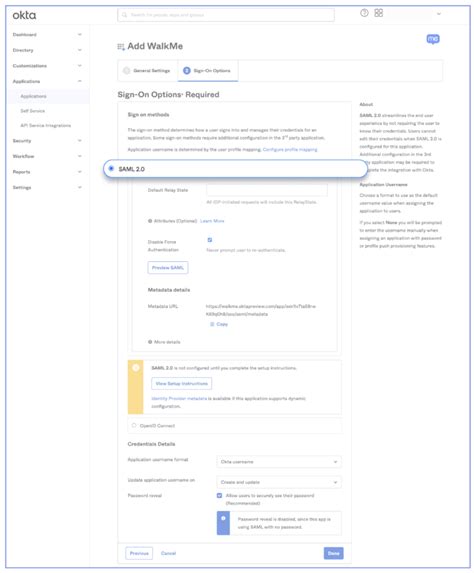Image resolution: width=474 pixels, height=573 pixels.
Task: Click the Metadata URL text
Action: [261, 310]
